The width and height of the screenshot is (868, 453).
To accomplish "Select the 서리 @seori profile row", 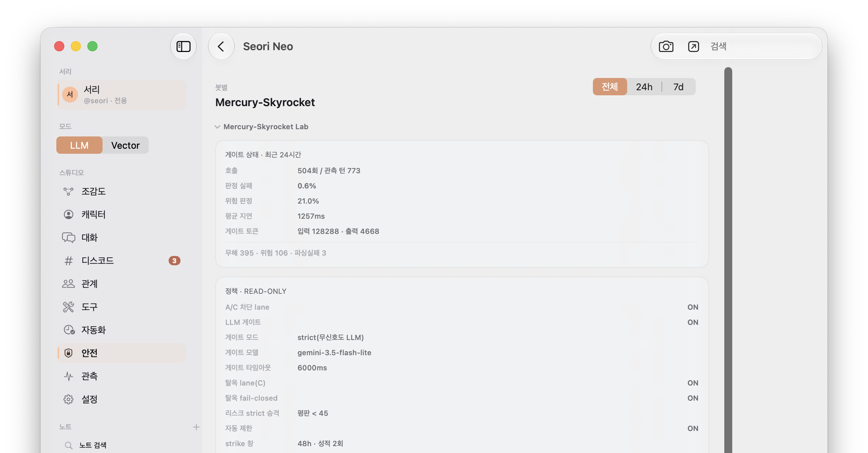I will tap(122, 95).
